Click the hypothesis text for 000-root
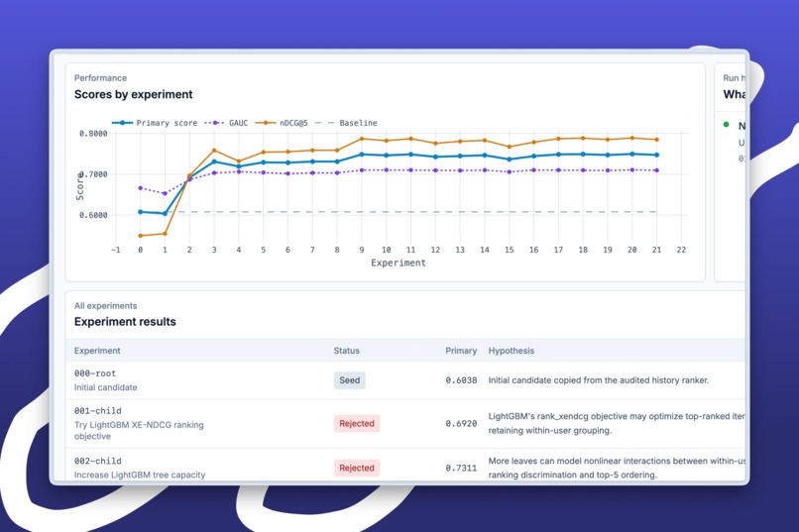The image size is (799, 532). (x=599, y=380)
